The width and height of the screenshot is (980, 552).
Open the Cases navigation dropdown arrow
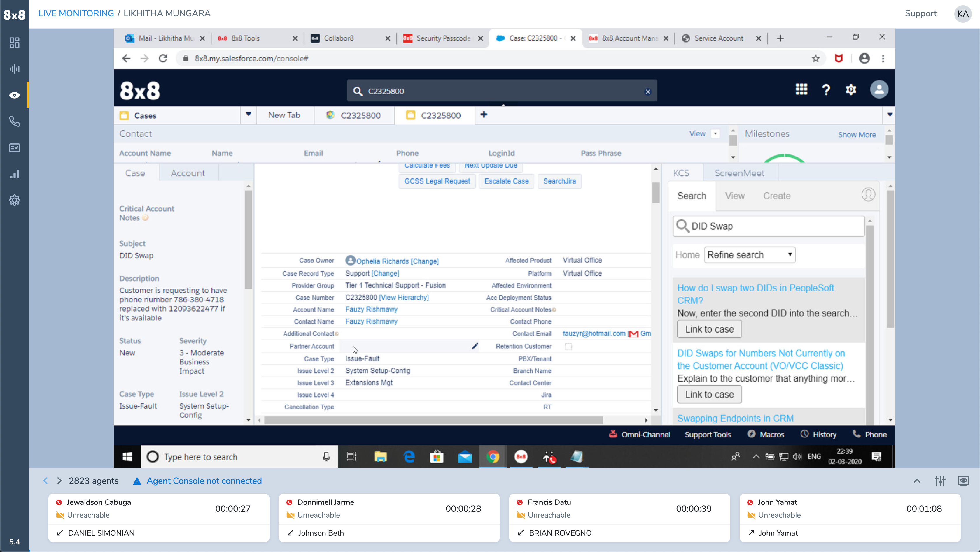point(249,115)
